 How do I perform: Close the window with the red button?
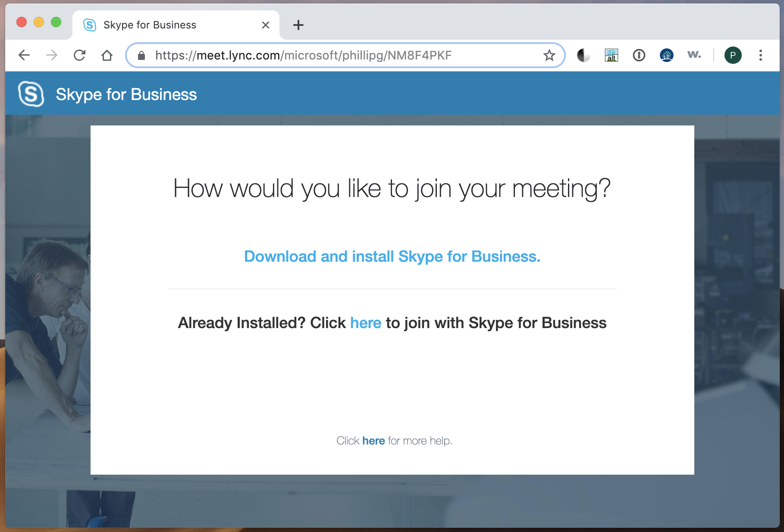22,22
